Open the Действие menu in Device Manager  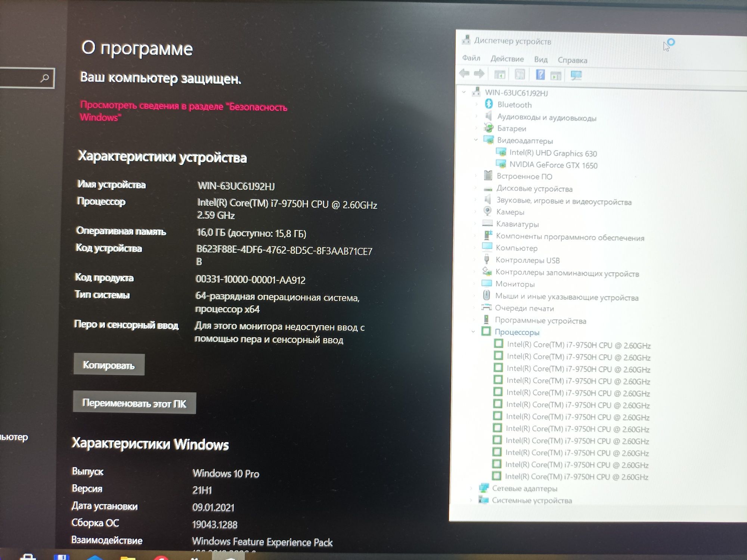click(x=507, y=59)
